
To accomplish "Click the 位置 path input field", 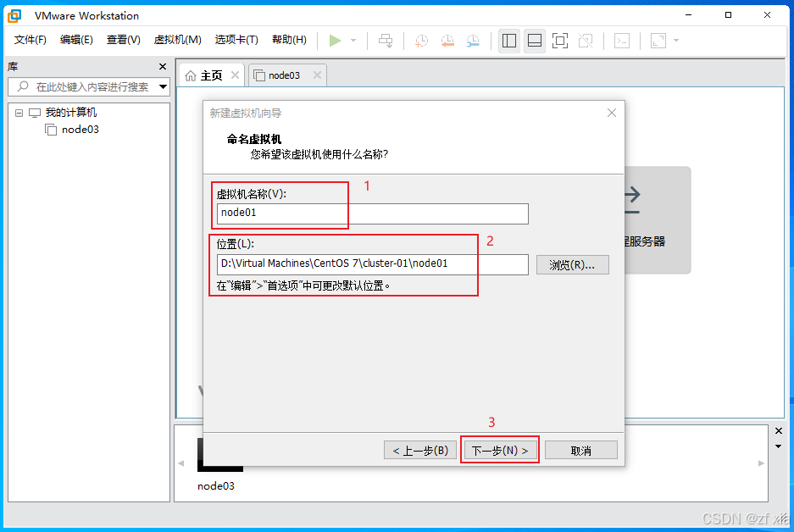I will 372,264.
